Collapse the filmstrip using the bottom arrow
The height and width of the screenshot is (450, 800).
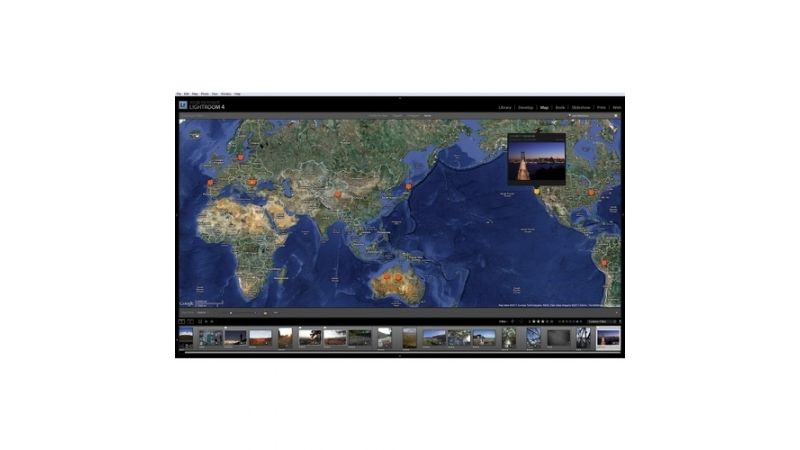tap(400, 355)
